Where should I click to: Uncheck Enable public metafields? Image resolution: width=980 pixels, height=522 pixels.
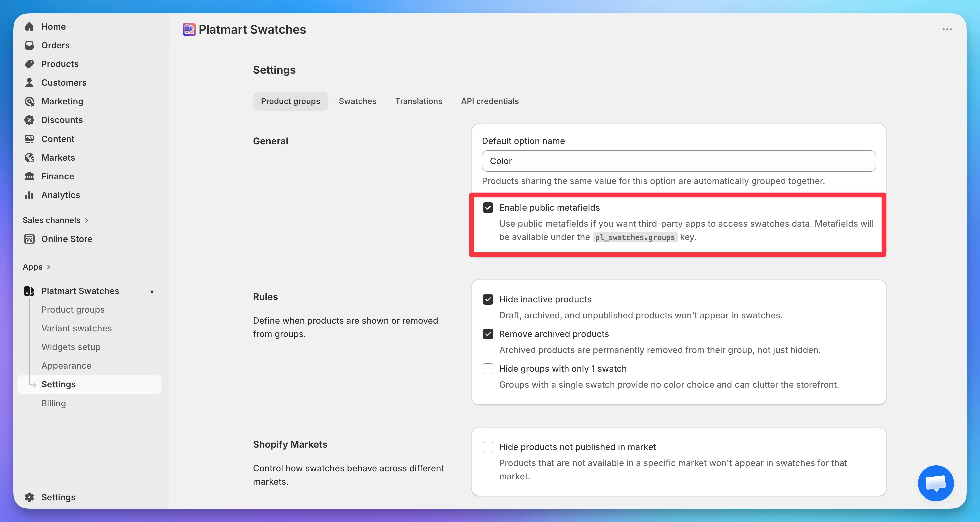[x=488, y=208]
